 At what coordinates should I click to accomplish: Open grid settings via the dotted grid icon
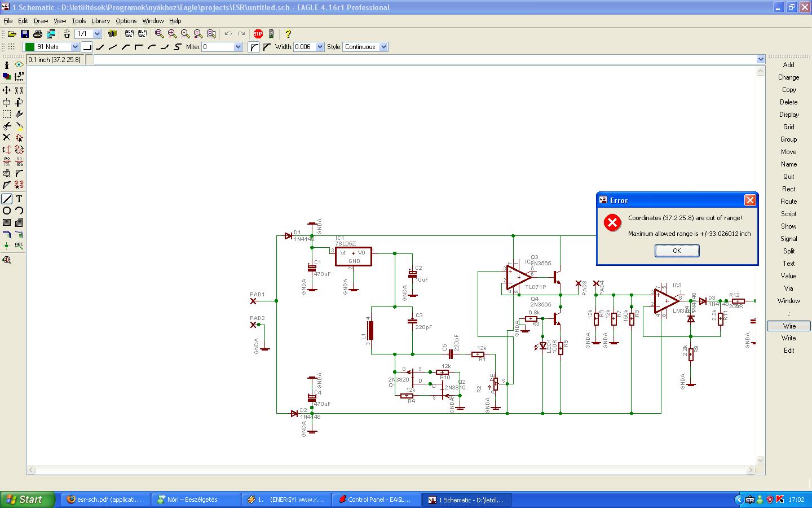(x=11, y=47)
